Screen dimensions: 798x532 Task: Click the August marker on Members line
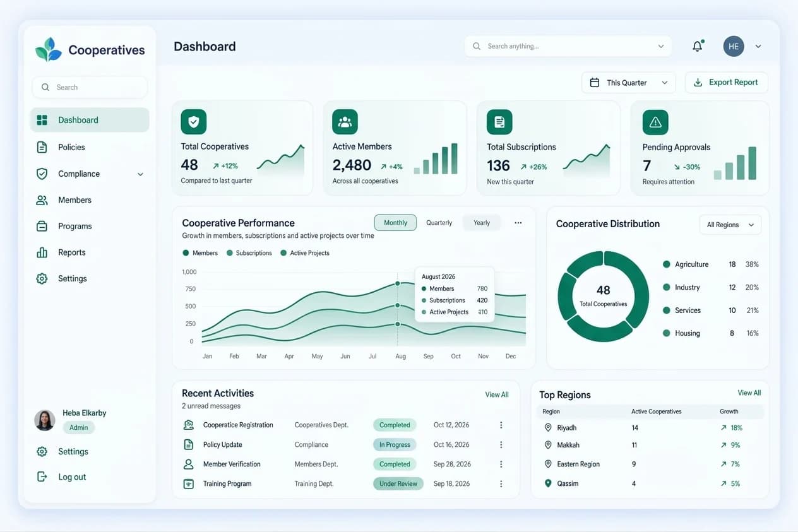[398, 283]
